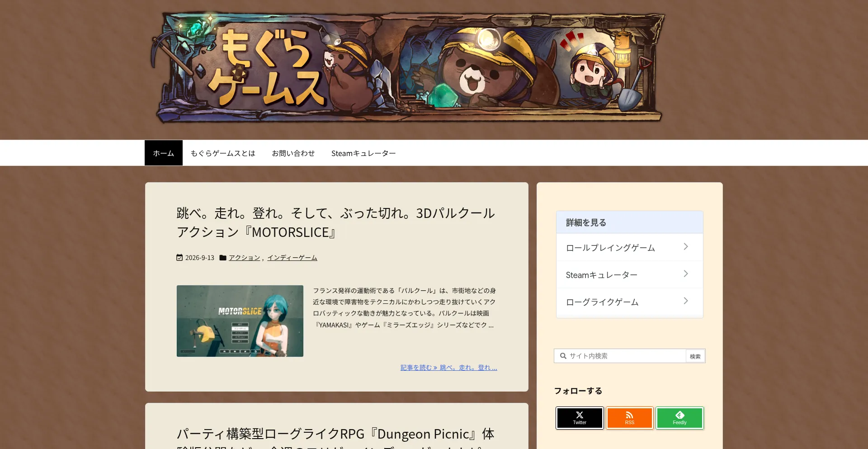This screenshot has height=449, width=868.
Task: Open the MOTORSLICE article thumbnail
Action: tap(240, 321)
